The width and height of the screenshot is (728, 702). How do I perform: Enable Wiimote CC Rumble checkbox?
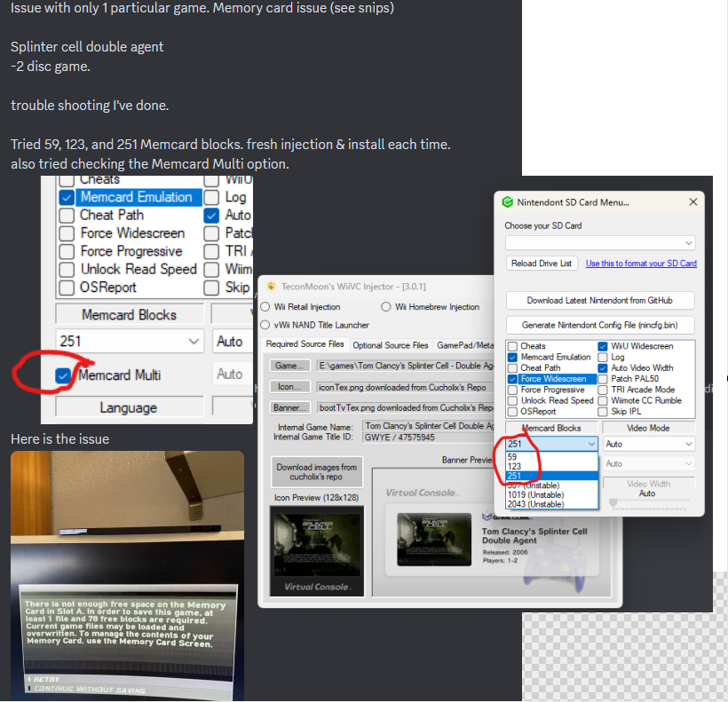(x=603, y=400)
